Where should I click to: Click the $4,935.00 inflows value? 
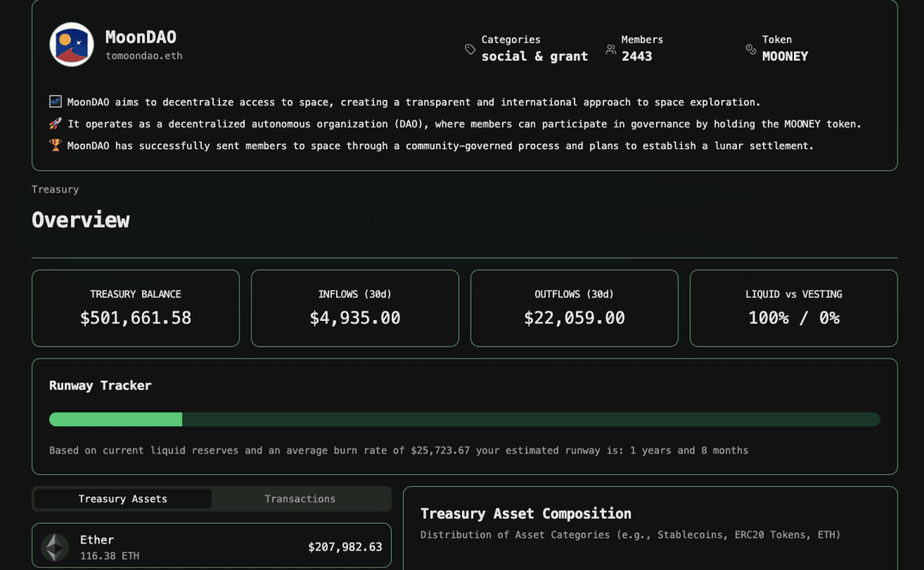coord(355,318)
